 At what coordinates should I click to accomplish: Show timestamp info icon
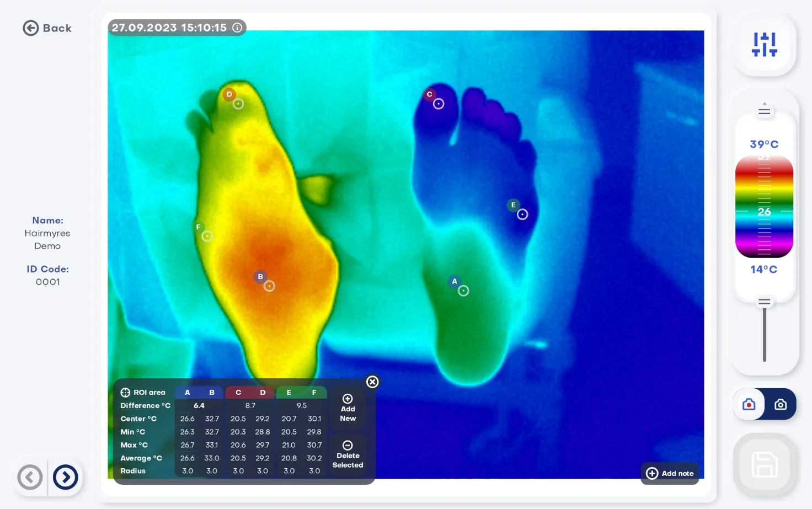237,28
